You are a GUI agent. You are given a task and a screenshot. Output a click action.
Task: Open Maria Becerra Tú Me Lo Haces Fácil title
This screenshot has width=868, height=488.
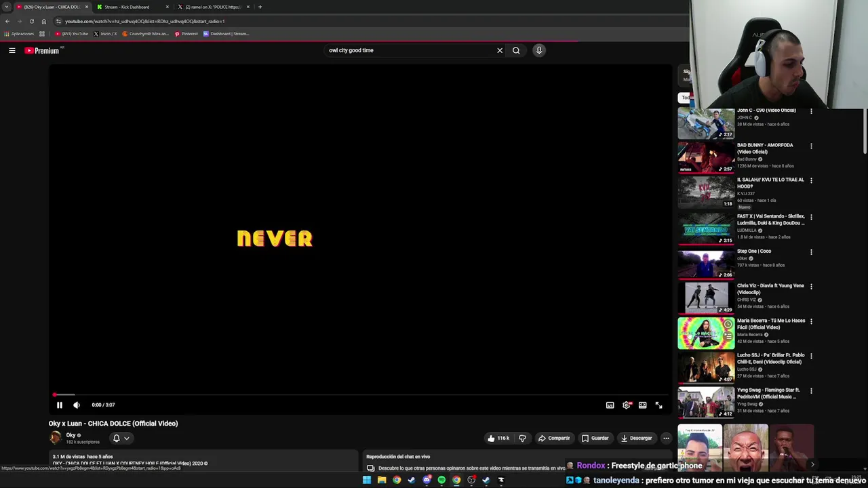771,324
